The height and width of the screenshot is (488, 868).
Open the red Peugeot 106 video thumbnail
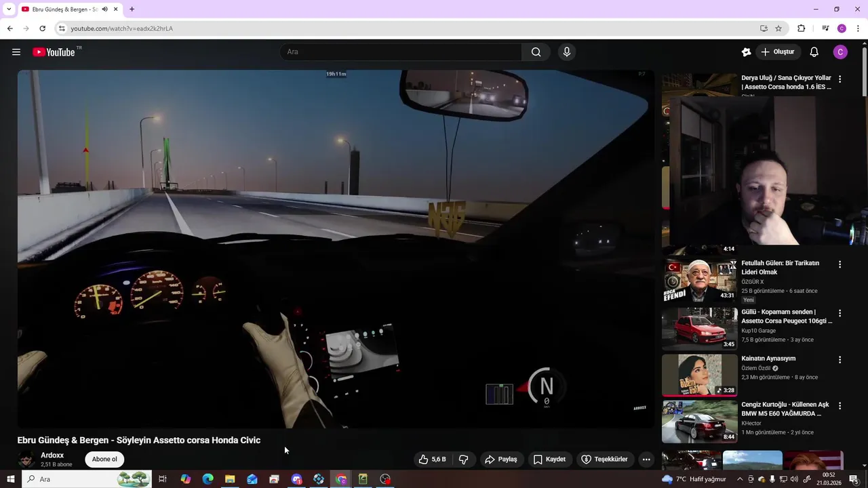coord(699,329)
